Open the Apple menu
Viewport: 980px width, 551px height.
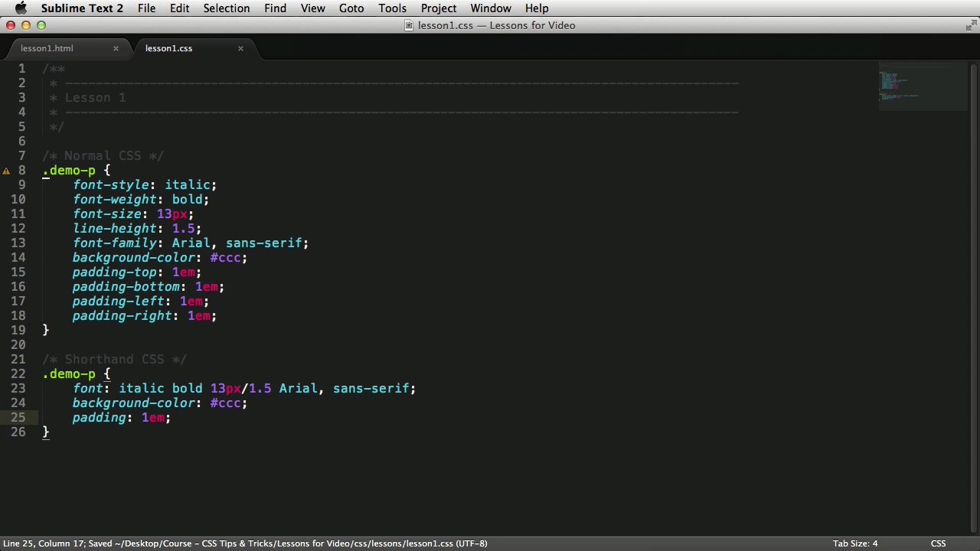click(21, 8)
